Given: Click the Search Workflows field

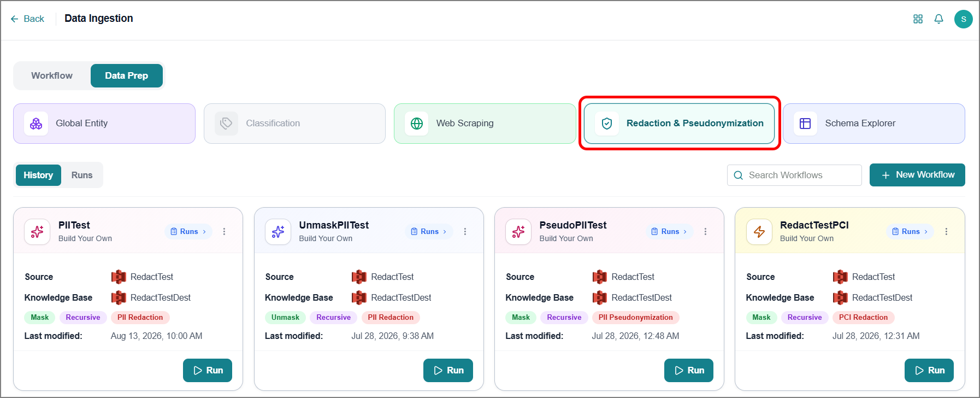Looking at the screenshot, I should coord(794,175).
